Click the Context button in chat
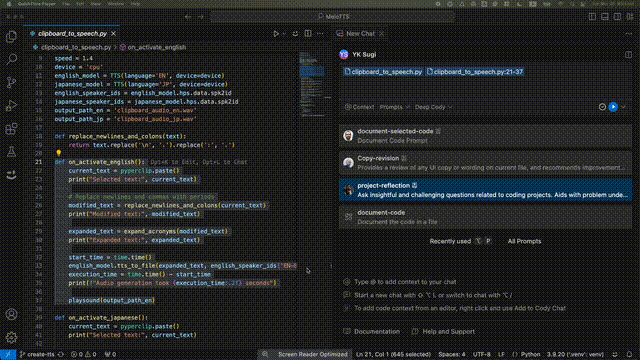The image size is (640, 360). (360, 107)
